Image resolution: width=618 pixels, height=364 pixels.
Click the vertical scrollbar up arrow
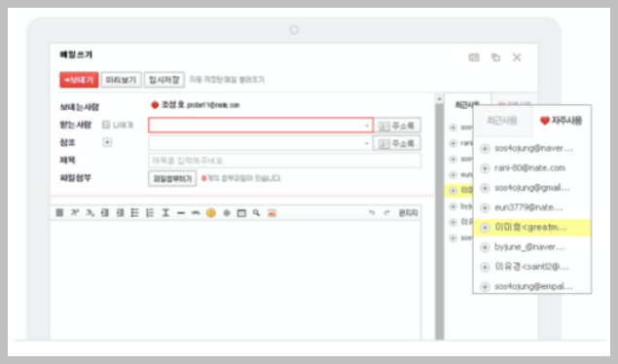pos(439,98)
